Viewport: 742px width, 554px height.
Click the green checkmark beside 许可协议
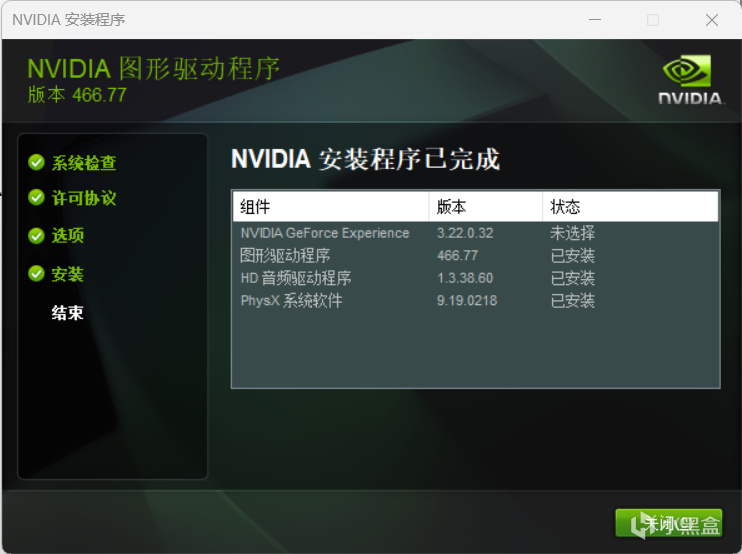pyautogui.click(x=36, y=197)
